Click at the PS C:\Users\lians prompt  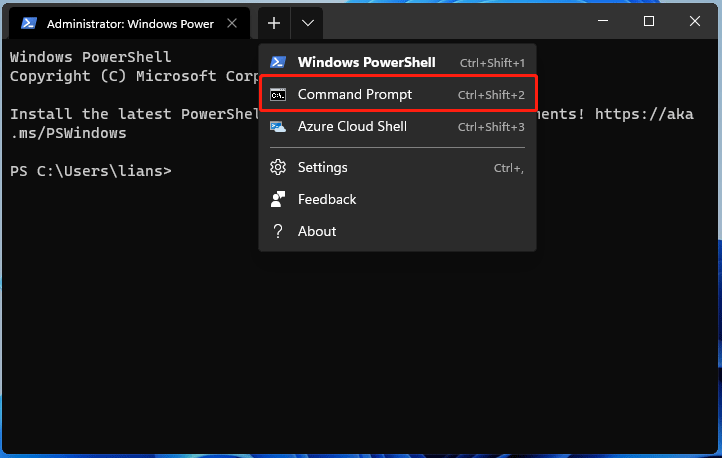click(90, 171)
